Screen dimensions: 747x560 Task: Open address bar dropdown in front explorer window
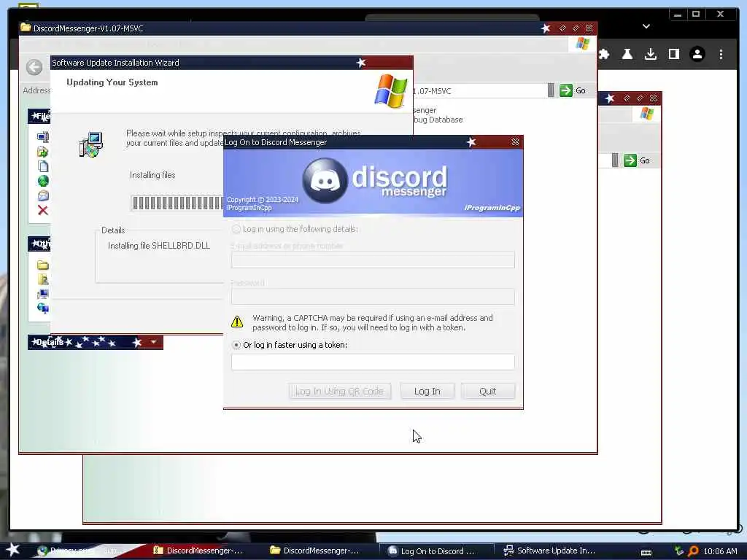(x=551, y=90)
